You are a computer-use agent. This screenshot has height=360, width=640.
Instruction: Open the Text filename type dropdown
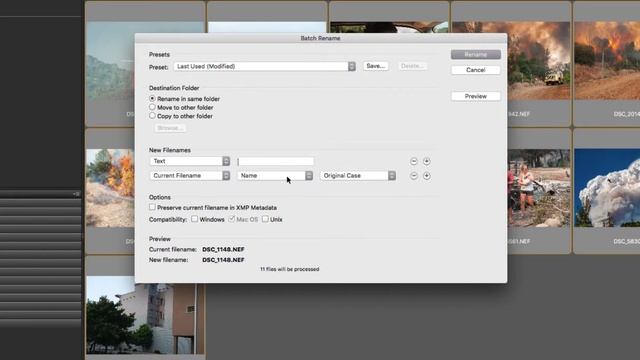point(190,161)
